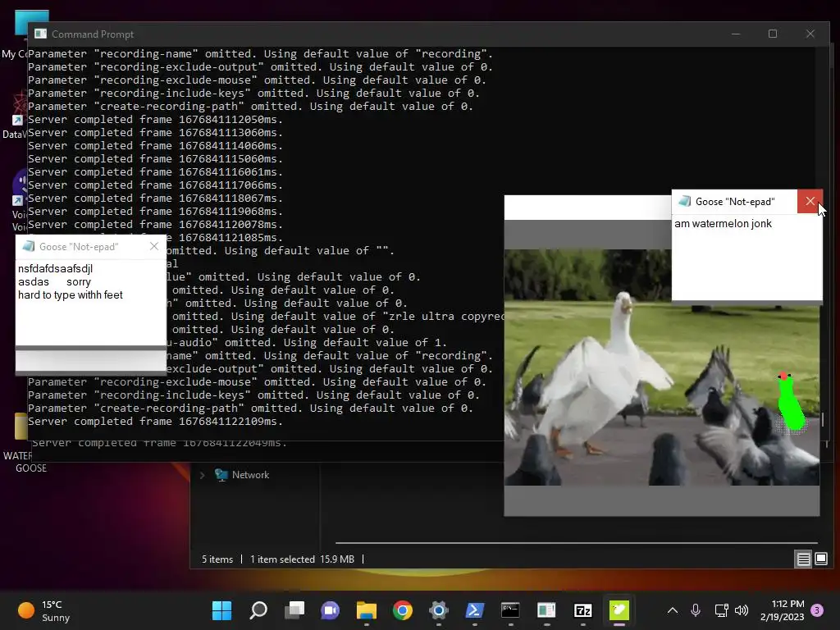This screenshot has width=840, height=630.
Task: Show hidden system tray icons
Action: pos(673,610)
